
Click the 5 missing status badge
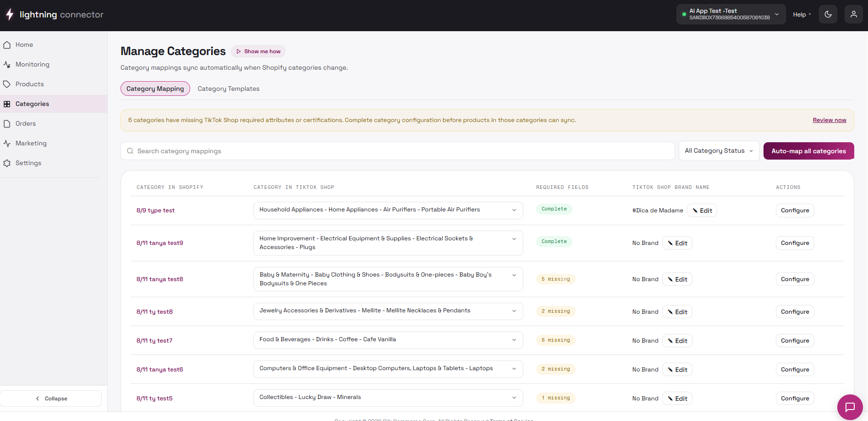point(555,279)
